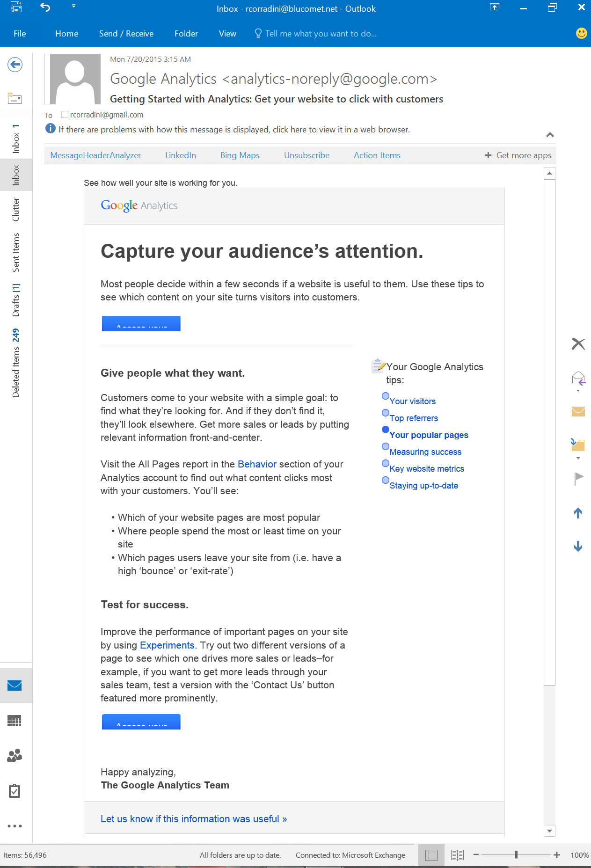Open the People contacts icon
The image size is (591, 868).
[x=15, y=756]
